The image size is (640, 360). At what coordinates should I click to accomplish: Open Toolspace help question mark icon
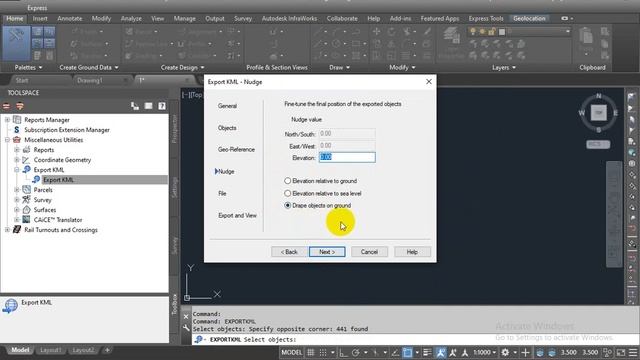162,106
